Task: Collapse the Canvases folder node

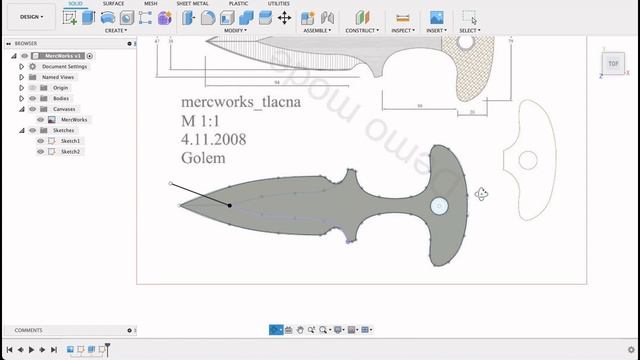Action: point(22,109)
